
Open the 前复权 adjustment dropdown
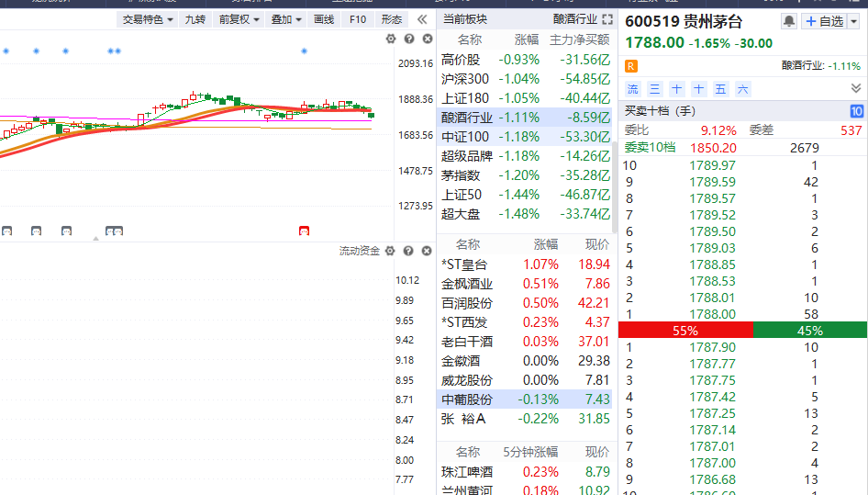click(x=239, y=19)
